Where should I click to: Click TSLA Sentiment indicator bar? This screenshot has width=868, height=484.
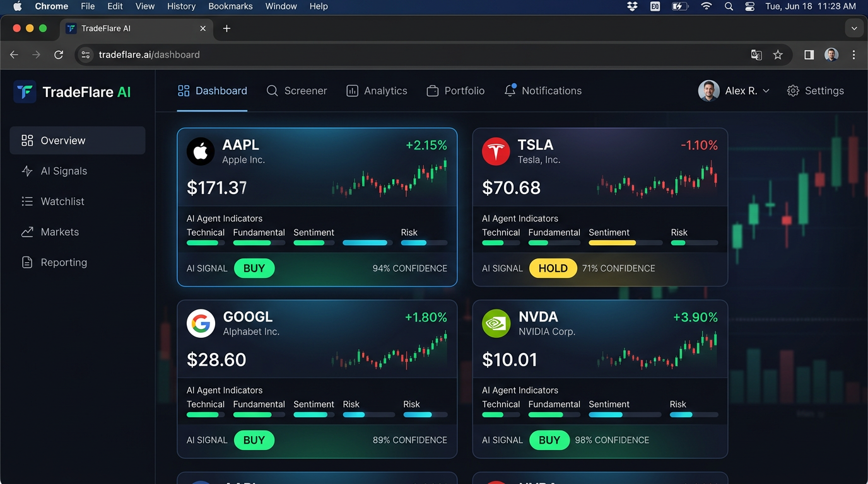point(626,243)
